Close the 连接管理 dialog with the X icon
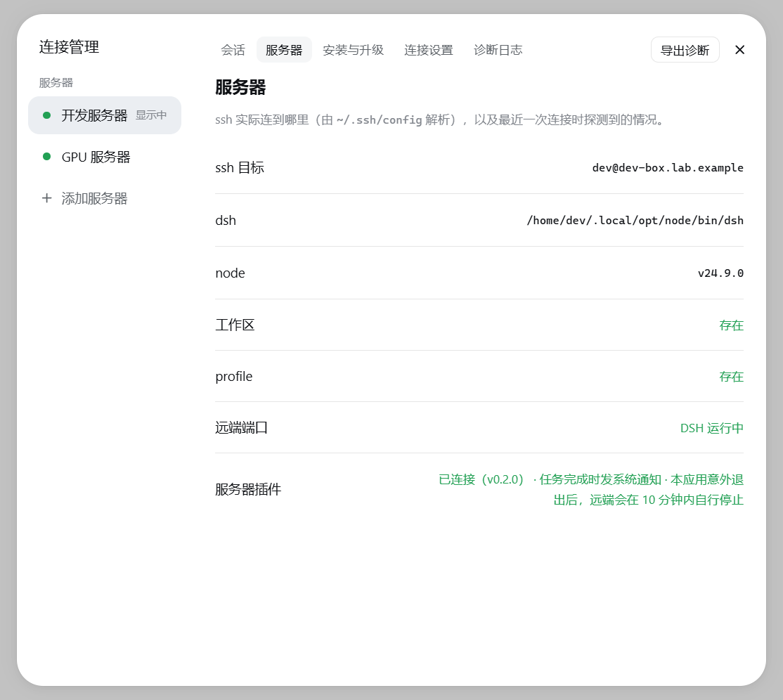 click(739, 50)
